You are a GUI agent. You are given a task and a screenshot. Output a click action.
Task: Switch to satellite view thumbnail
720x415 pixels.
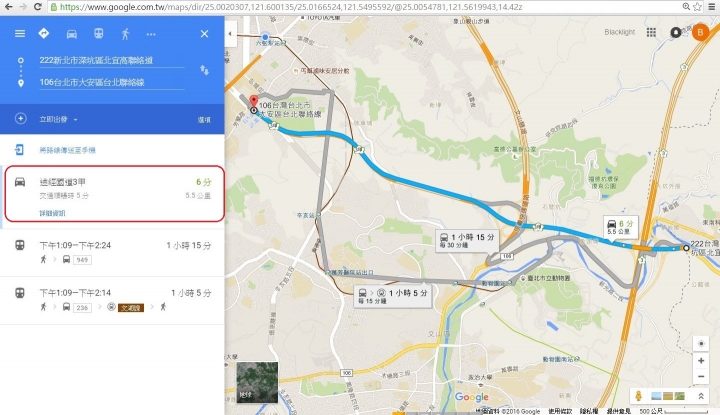(x=257, y=382)
